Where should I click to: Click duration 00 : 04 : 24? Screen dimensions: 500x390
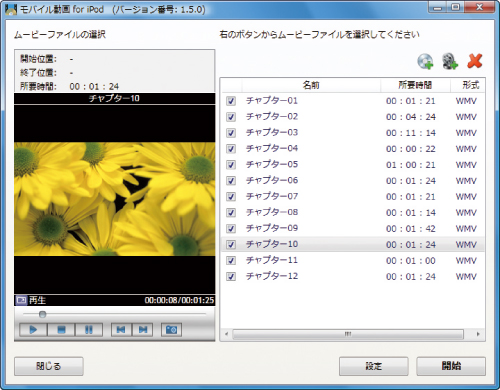411,117
